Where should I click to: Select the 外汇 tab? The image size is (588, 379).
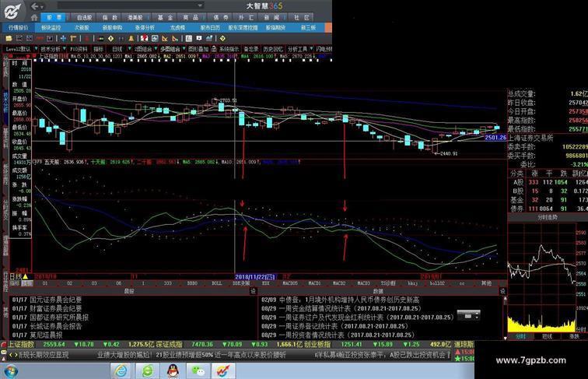point(246,17)
